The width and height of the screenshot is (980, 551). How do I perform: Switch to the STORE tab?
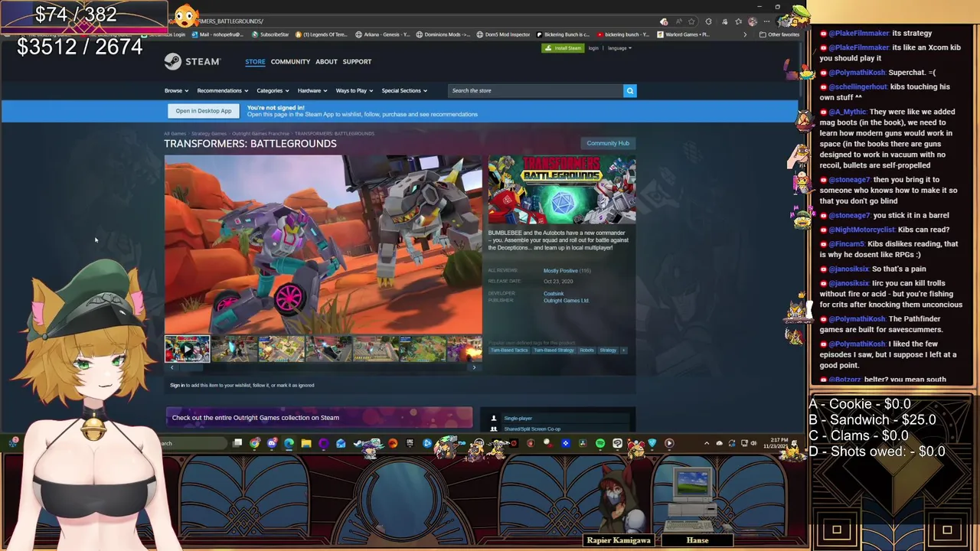coord(255,62)
